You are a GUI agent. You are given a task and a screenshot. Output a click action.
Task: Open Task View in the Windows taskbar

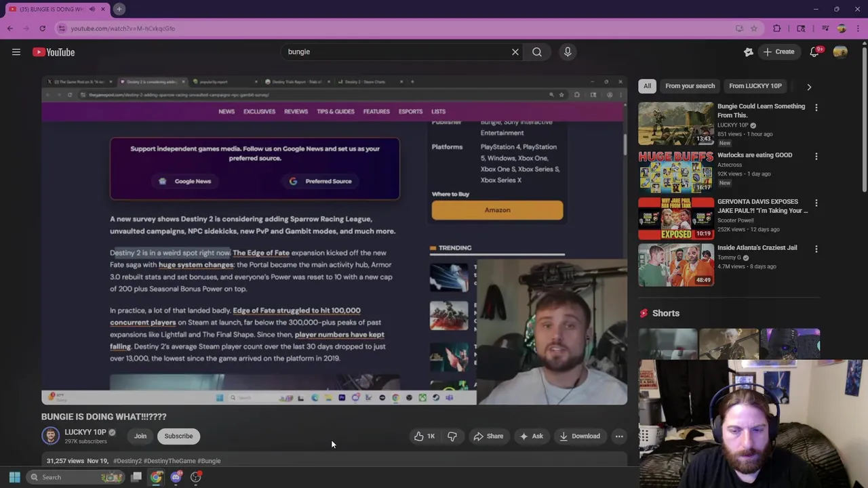click(x=136, y=477)
